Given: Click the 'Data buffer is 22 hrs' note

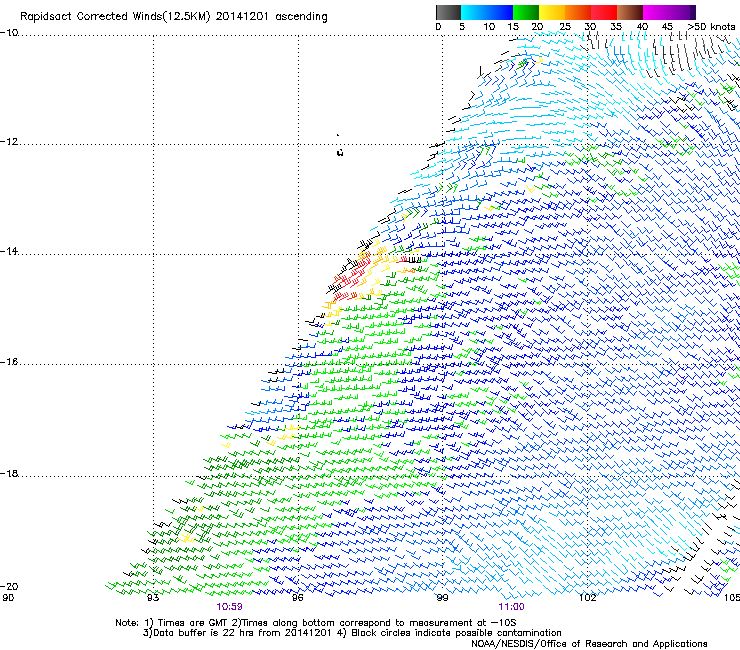Looking at the screenshot, I should pos(352,633).
